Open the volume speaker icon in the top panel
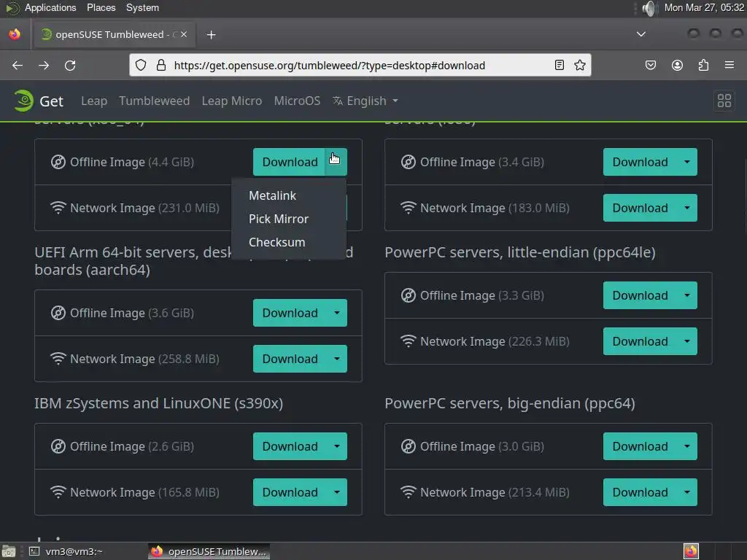Screen dimensions: 747x560 click(x=649, y=8)
